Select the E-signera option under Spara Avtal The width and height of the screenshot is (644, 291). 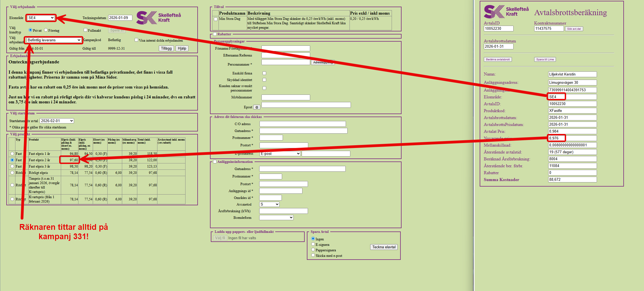click(313, 244)
